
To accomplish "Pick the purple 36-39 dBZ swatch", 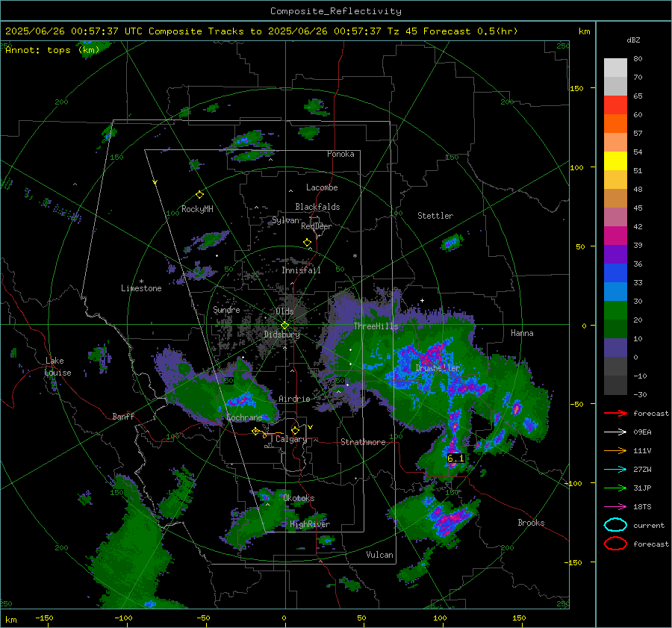I will tap(615, 255).
